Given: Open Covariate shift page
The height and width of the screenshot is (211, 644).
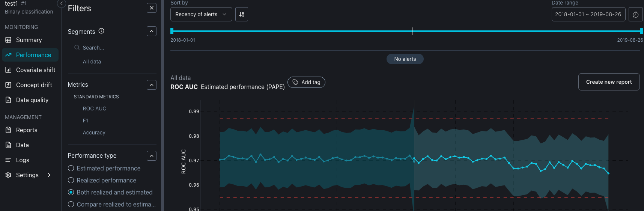Looking at the screenshot, I should (36, 70).
